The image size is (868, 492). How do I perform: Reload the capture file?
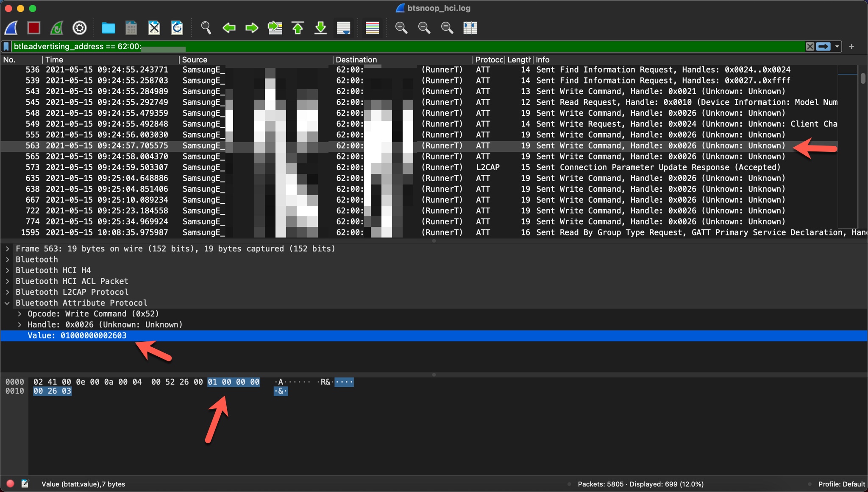pyautogui.click(x=177, y=28)
